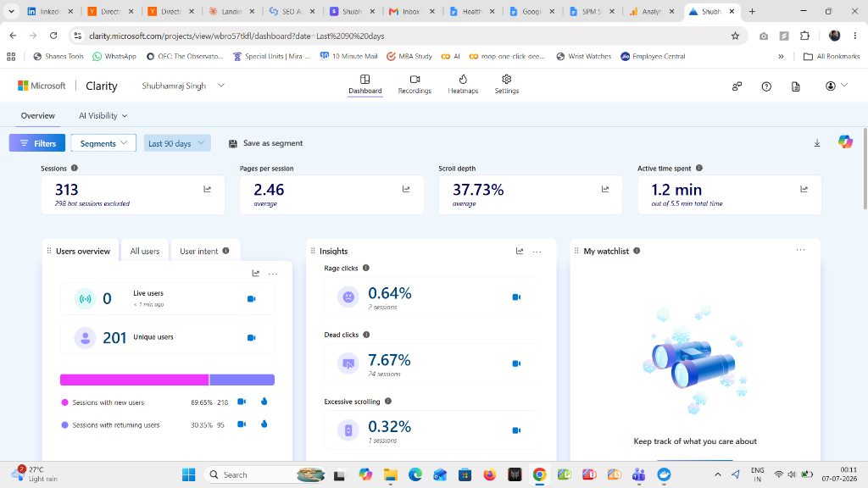This screenshot has width=868, height=488.
Task: View recordings of Live users
Action: click(251, 299)
